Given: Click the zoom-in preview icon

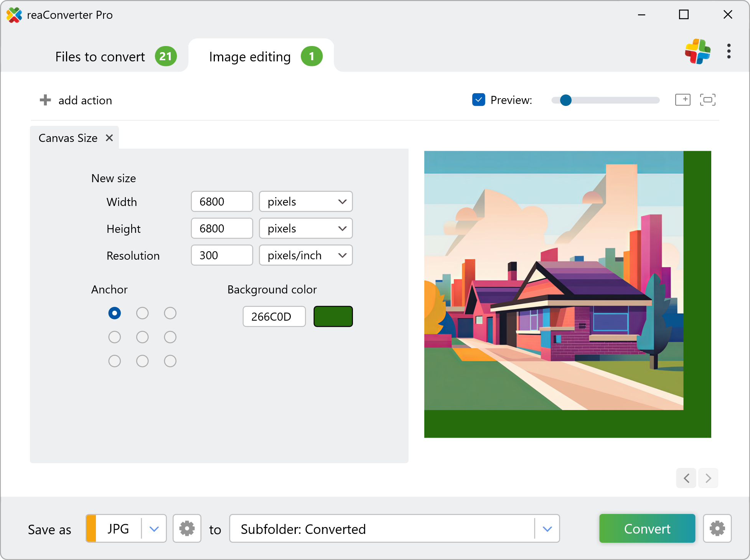Looking at the screenshot, I should coord(682,100).
